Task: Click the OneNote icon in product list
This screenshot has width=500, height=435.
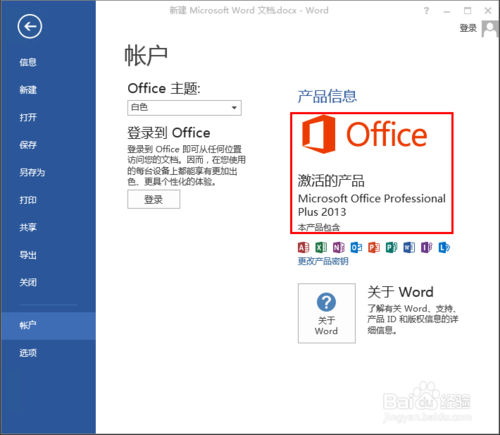Action: (x=339, y=247)
